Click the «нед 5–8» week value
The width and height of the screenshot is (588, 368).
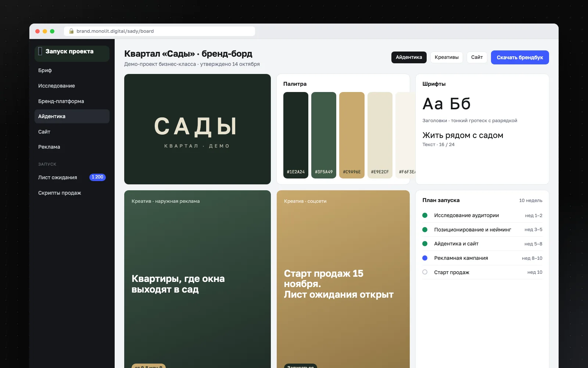coord(533,244)
